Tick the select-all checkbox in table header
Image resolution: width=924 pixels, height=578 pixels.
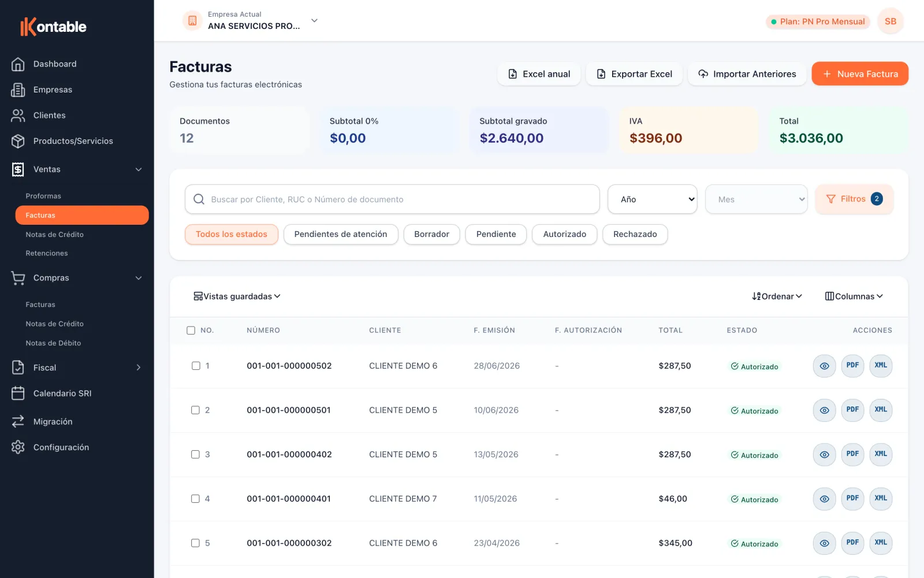point(191,331)
